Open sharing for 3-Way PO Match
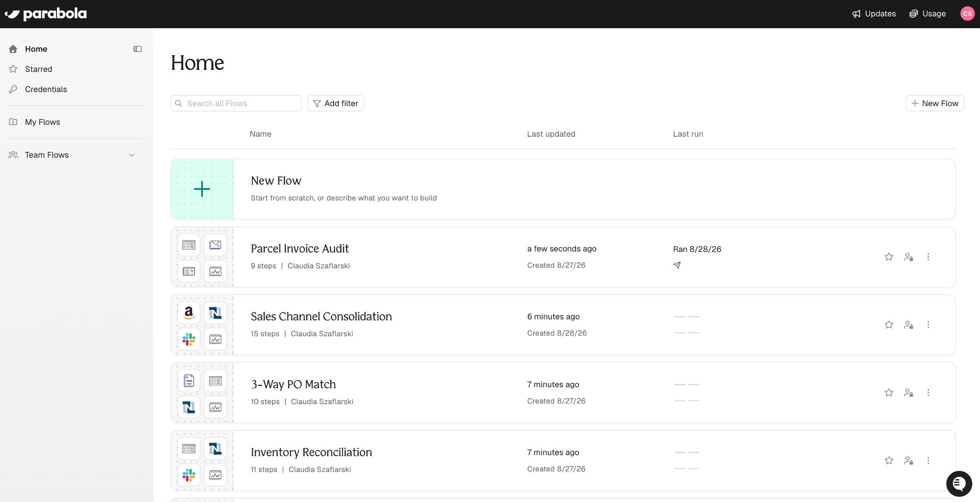The height and width of the screenshot is (502, 980). [908, 393]
